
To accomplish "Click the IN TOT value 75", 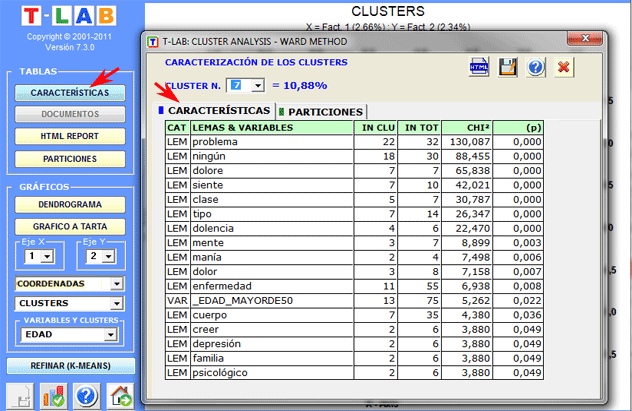I will click(x=419, y=301).
